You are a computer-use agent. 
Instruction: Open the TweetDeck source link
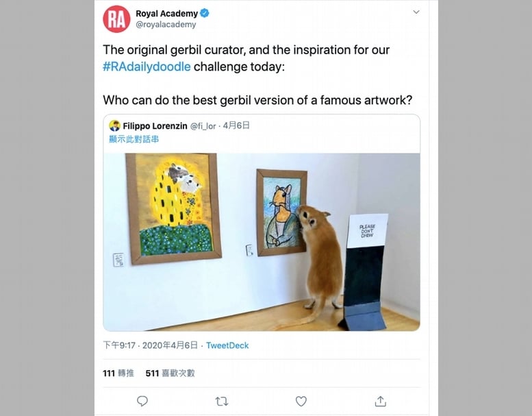tap(227, 345)
